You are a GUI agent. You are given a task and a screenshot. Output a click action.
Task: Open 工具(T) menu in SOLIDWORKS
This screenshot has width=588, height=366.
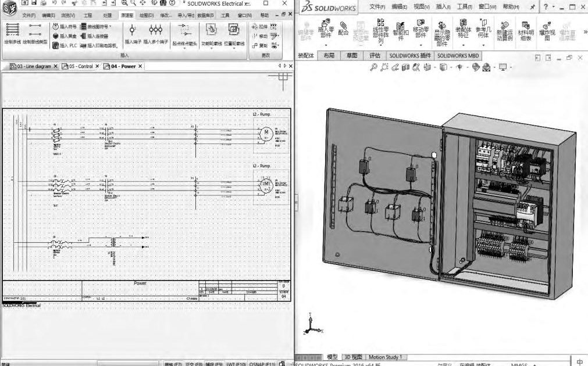tap(464, 7)
